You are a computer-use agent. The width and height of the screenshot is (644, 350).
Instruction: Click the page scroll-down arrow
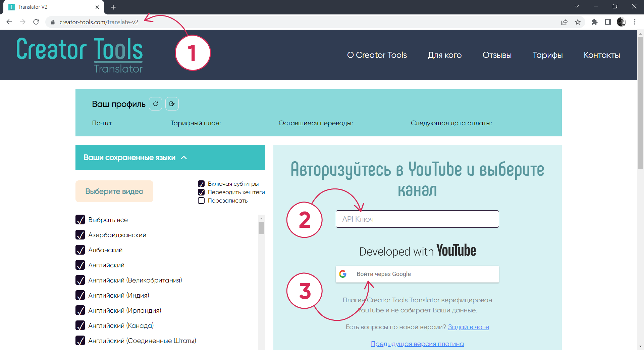[x=640, y=346]
